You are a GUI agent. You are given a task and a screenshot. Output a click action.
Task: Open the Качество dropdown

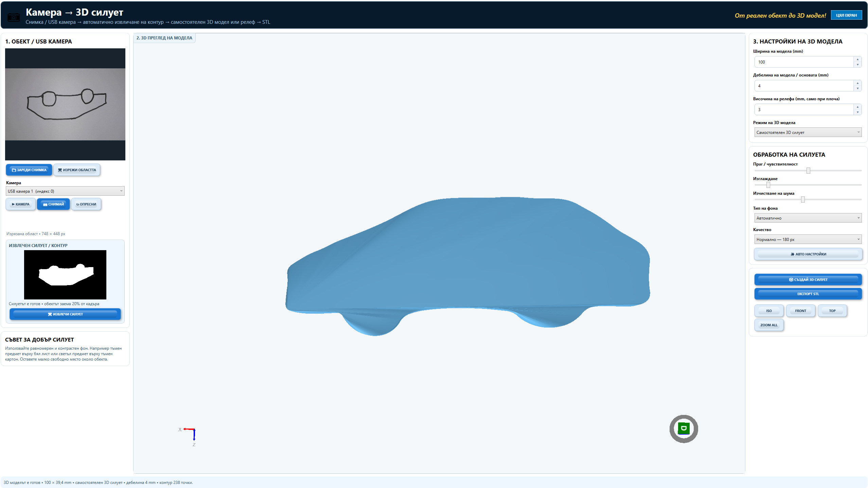(x=808, y=239)
